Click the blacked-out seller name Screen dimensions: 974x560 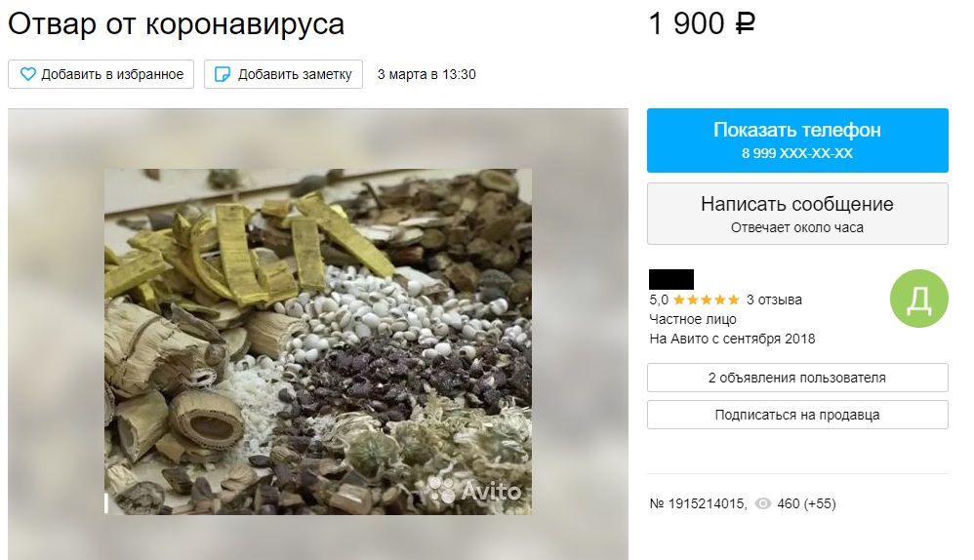coord(670,279)
